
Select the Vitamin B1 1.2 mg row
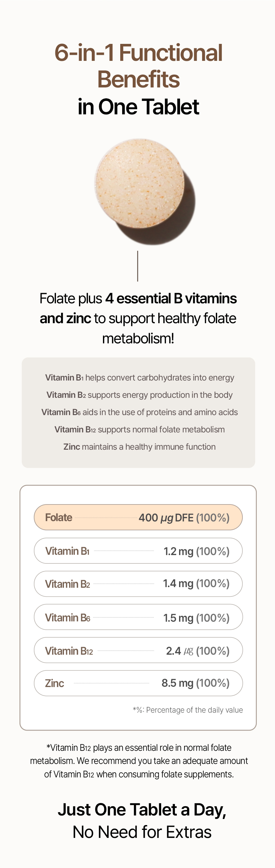point(138,551)
